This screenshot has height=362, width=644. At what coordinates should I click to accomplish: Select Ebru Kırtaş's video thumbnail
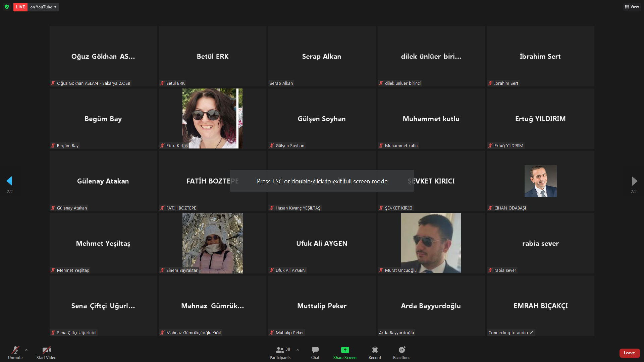[x=212, y=118]
